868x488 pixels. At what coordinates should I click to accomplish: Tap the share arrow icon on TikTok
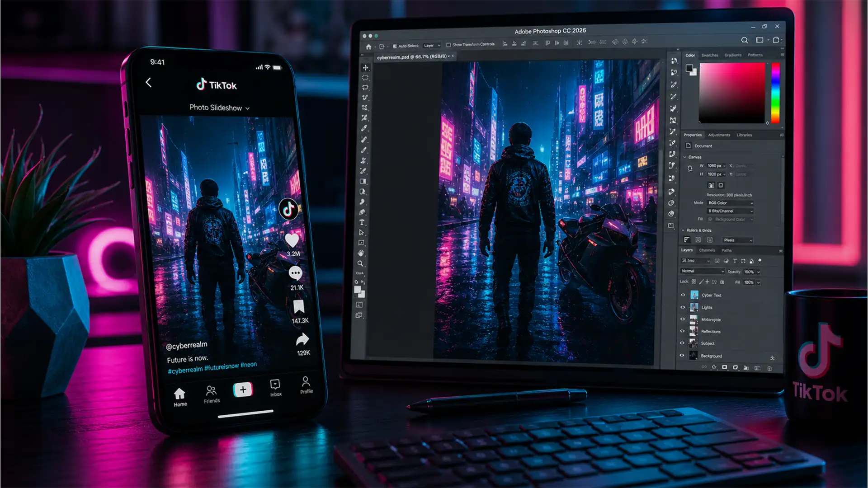pos(302,339)
